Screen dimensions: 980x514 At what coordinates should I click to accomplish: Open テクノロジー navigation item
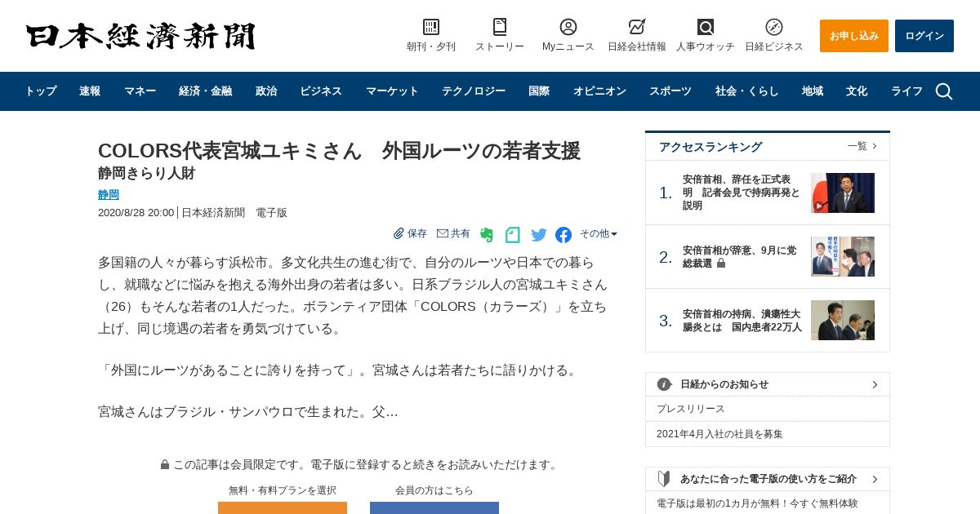(x=474, y=91)
